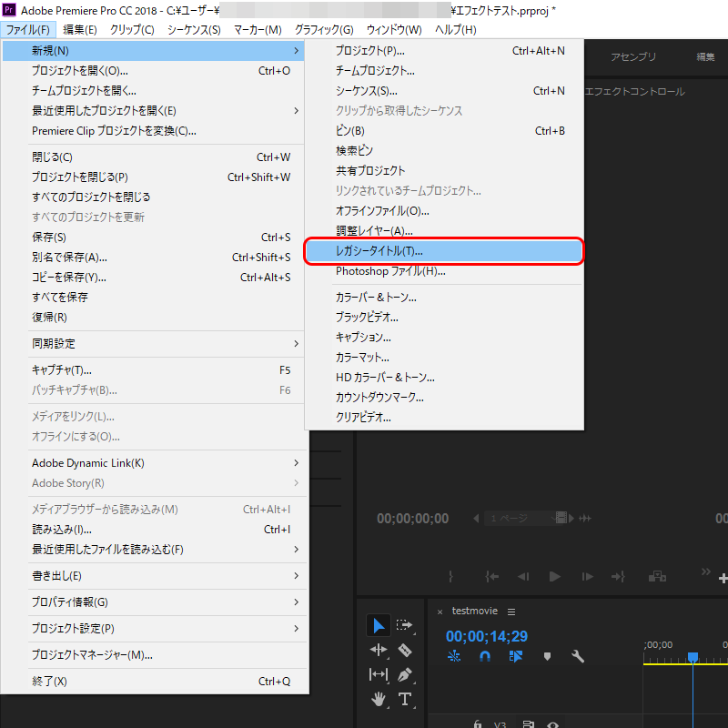Click the blue timeline playhead marker
Screen dimensions: 728x728
tap(693, 657)
